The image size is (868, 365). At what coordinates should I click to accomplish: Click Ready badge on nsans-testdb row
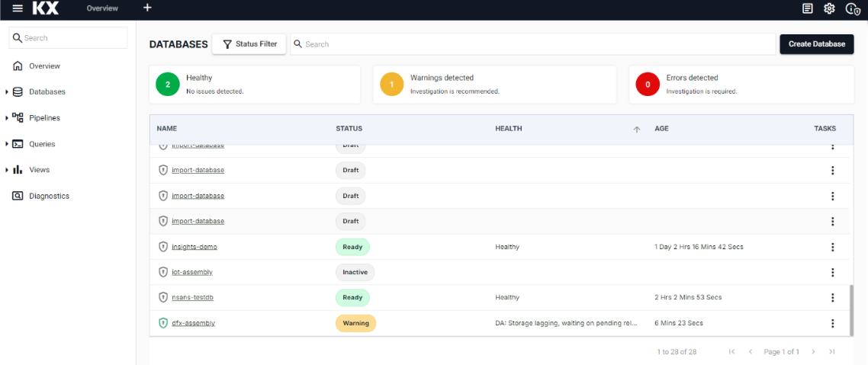(x=352, y=297)
